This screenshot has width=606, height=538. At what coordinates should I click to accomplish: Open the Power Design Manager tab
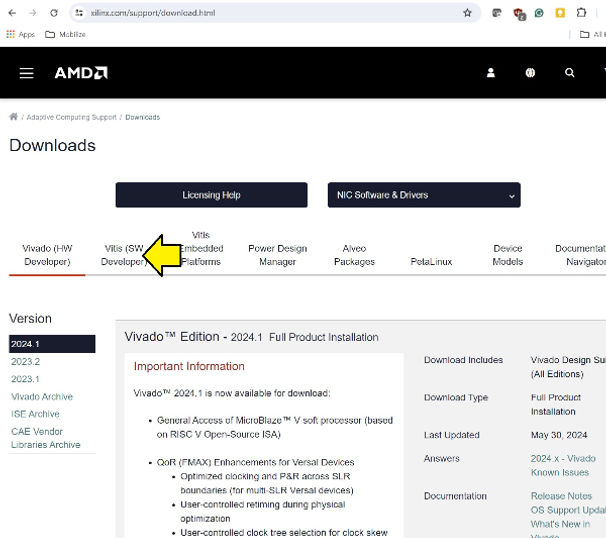[x=277, y=255]
